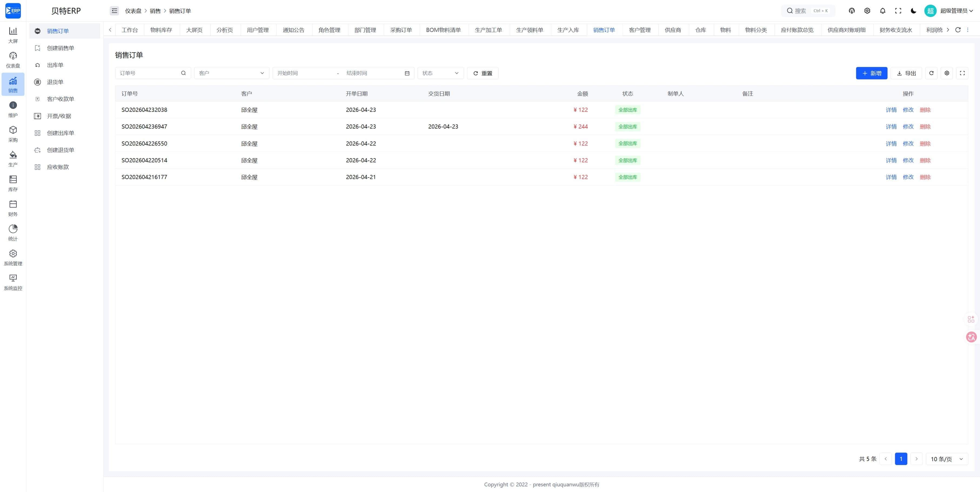Image resolution: width=980 pixels, height=492 pixels.
Task: Click the 导出 export button
Action: pyautogui.click(x=906, y=73)
